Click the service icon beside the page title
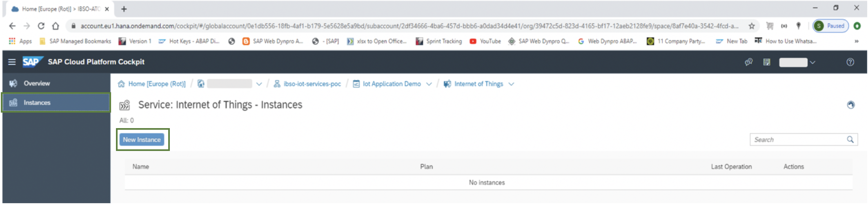Image resolution: width=868 pixels, height=204 pixels. click(125, 105)
